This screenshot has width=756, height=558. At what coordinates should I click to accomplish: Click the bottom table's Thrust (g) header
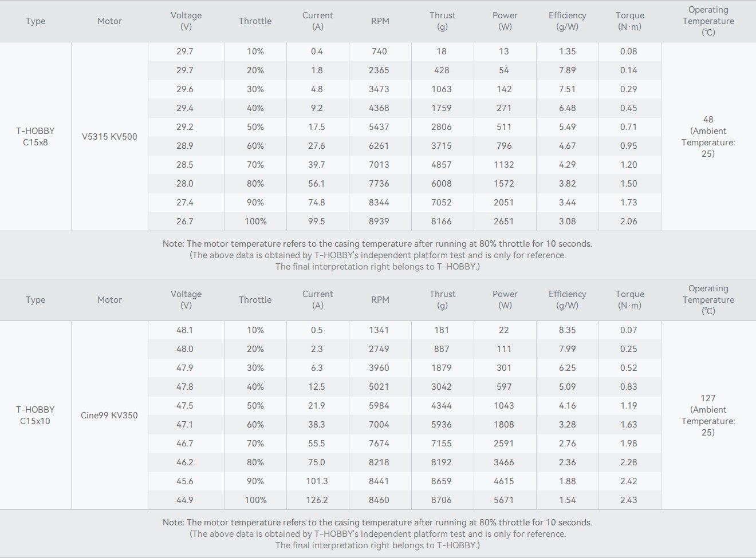click(x=442, y=299)
